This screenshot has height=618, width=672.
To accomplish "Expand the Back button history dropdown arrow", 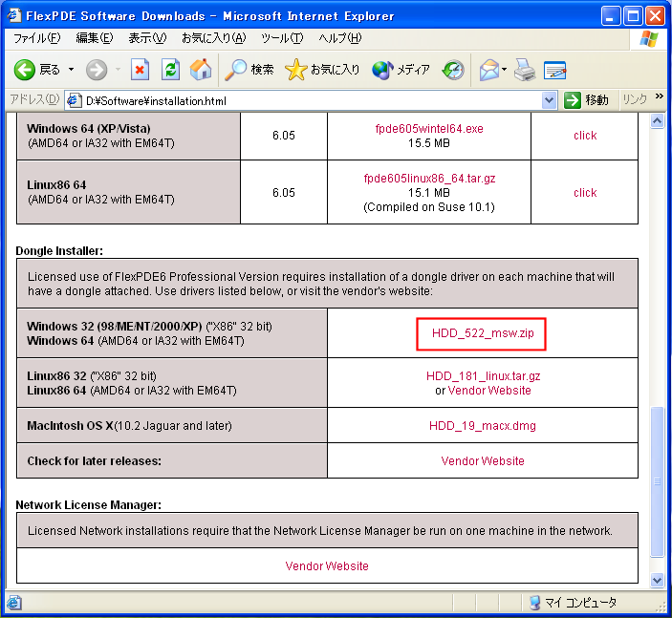I will 71,70.
